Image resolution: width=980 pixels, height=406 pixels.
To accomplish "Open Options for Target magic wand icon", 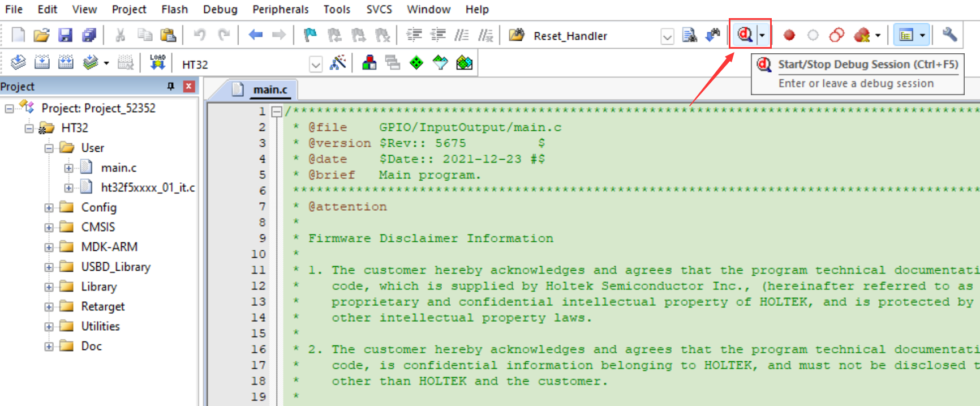I will (338, 63).
